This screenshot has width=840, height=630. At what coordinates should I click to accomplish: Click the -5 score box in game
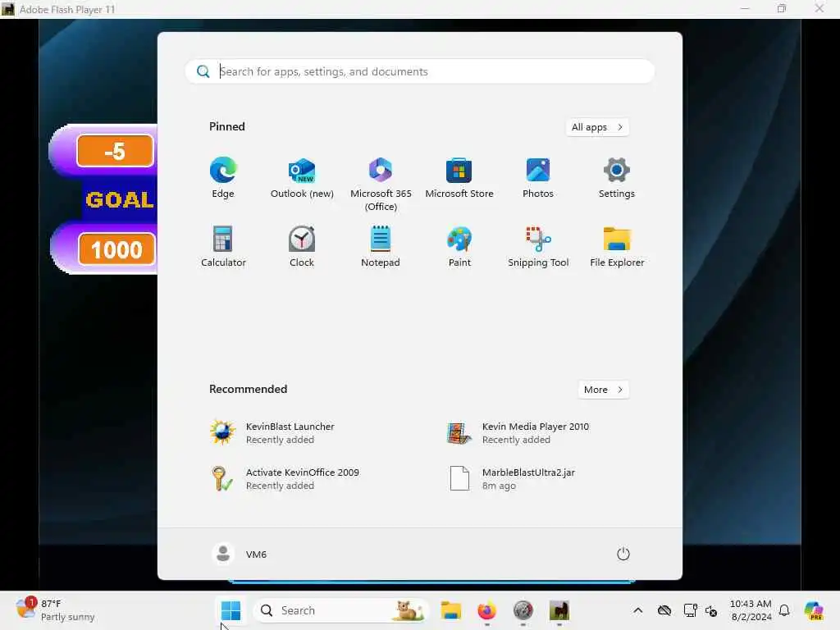click(x=115, y=151)
